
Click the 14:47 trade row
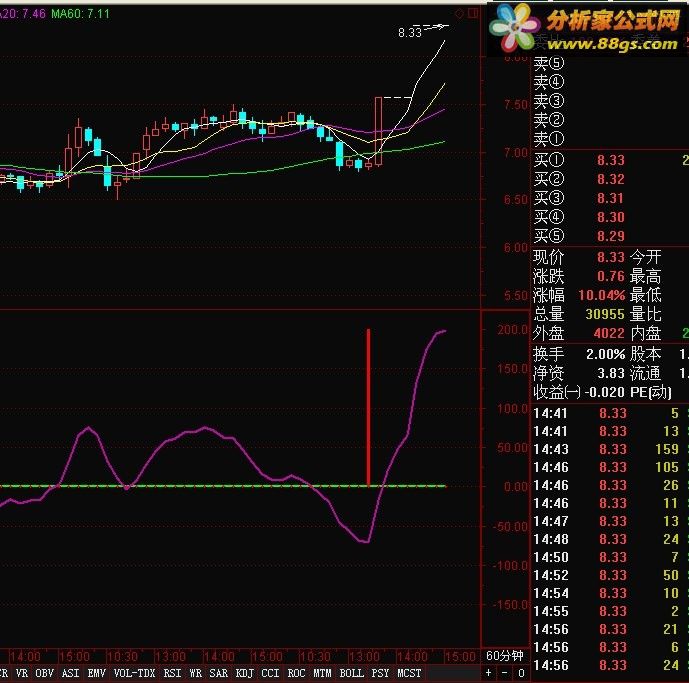(x=611, y=521)
